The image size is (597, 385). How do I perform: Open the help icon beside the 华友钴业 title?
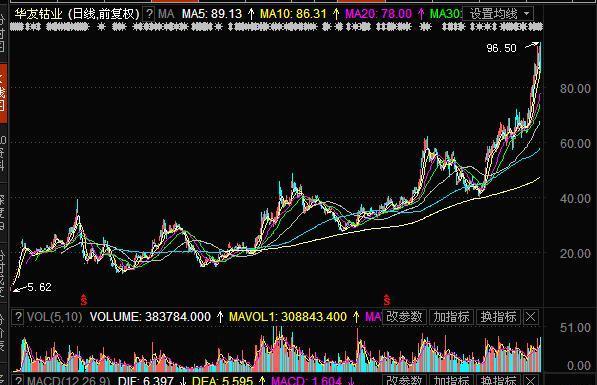point(150,14)
